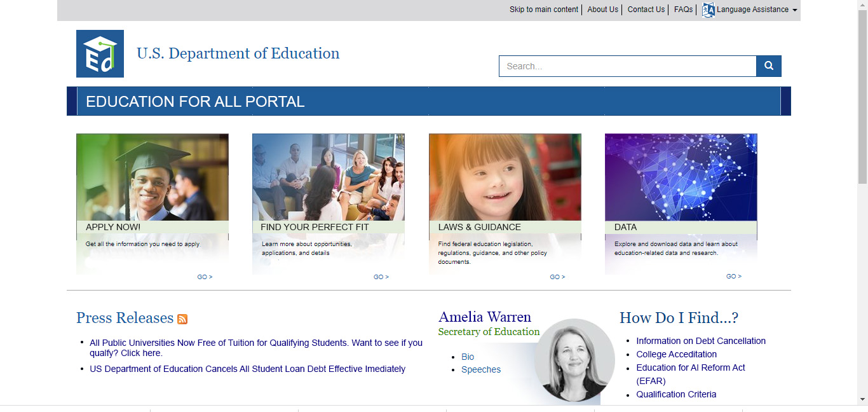
Task: Click 'Learn more about opportunities' description
Action: click(307, 249)
